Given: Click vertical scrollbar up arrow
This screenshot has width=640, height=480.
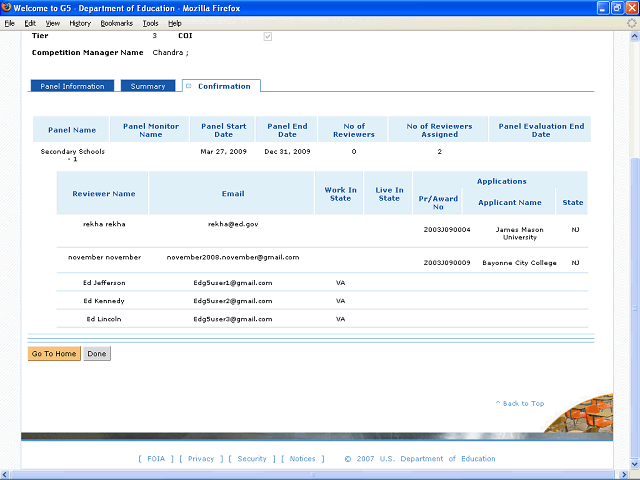Looking at the screenshot, I should (635, 36).
